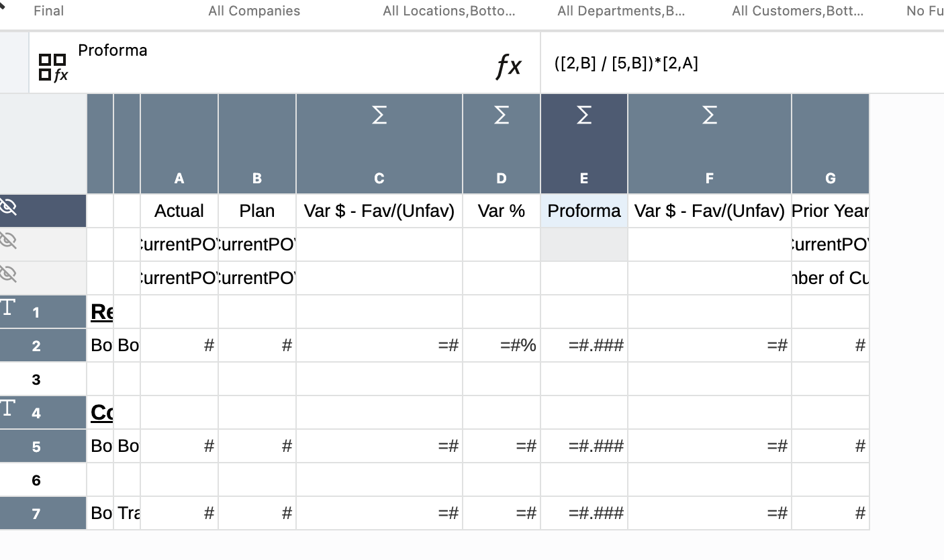Click the Σ icon above column E
The height and width of the screenshot is (560, 944).
(583, 115)
